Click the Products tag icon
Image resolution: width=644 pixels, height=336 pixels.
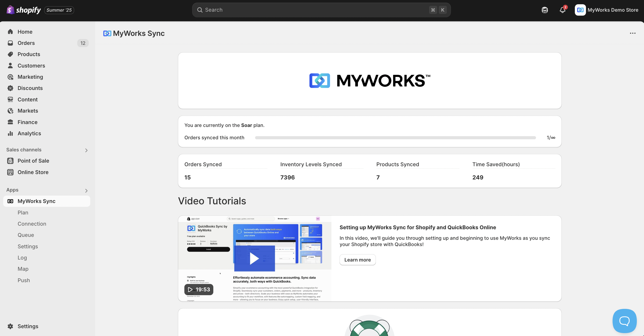point(10,54)
